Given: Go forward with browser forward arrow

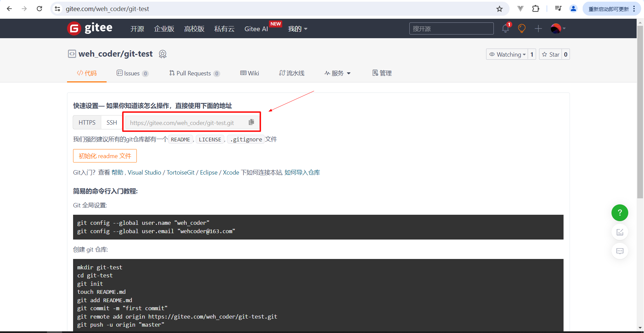Looking at the screenshot, I should [24, 9].
